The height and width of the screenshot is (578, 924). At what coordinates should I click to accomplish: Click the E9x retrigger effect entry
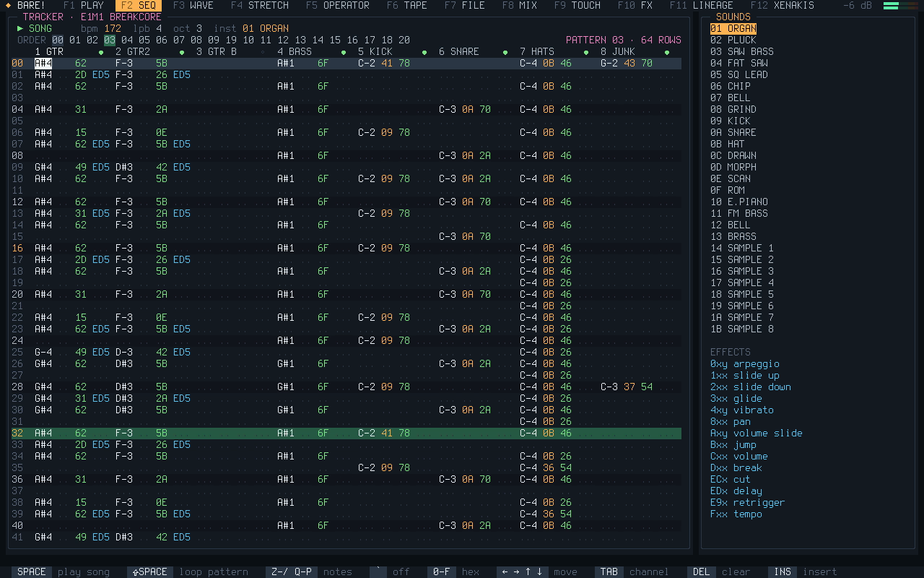point(748,502)
